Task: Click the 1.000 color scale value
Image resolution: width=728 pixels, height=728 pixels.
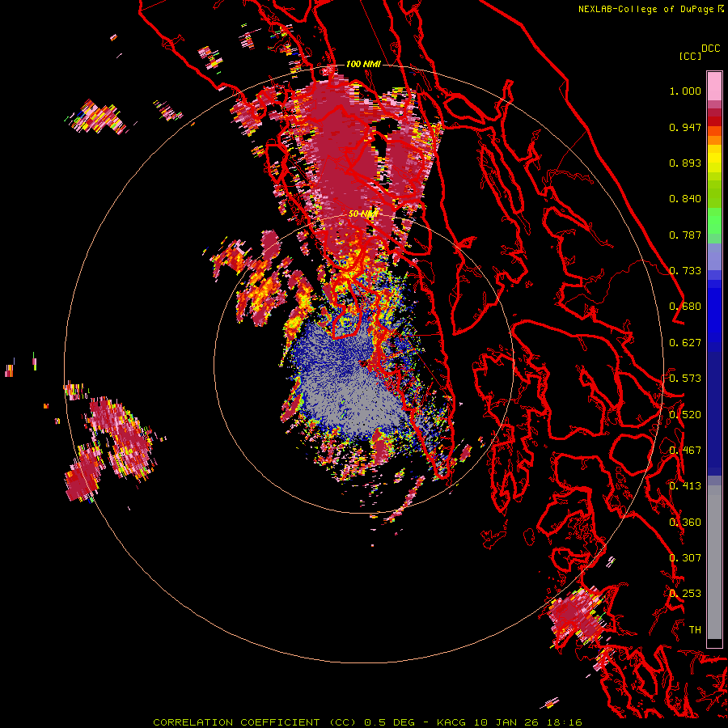Action: click(685, 91)
